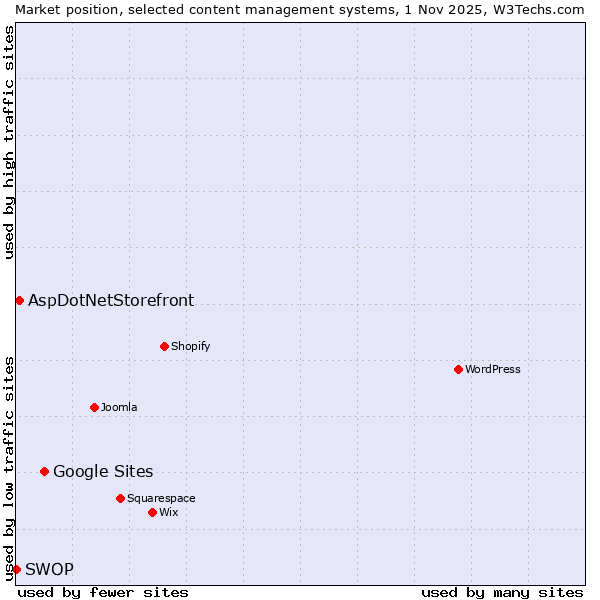Click the Shopify text label

coord(190,346)
